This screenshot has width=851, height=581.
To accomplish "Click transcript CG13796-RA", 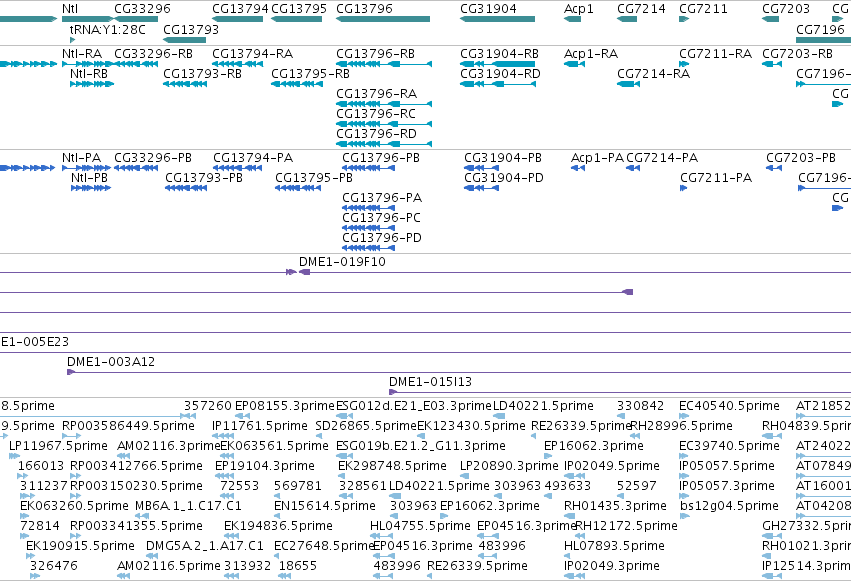I will (384, 104).
